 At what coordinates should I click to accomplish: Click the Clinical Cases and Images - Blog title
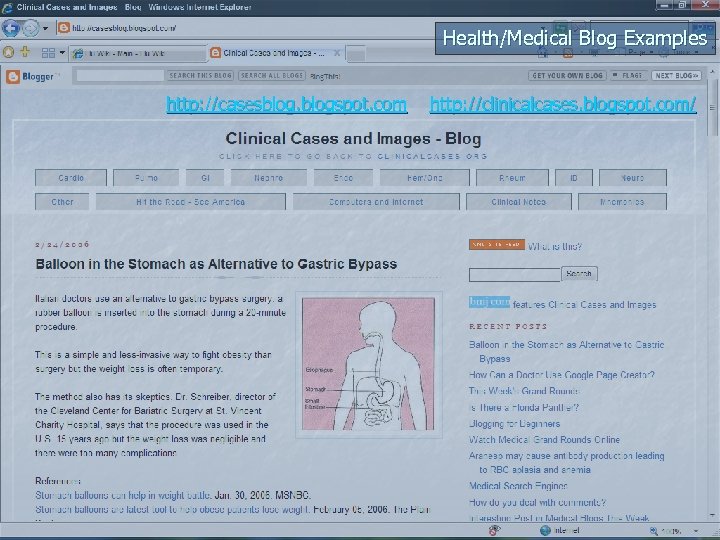pos(353,139)
